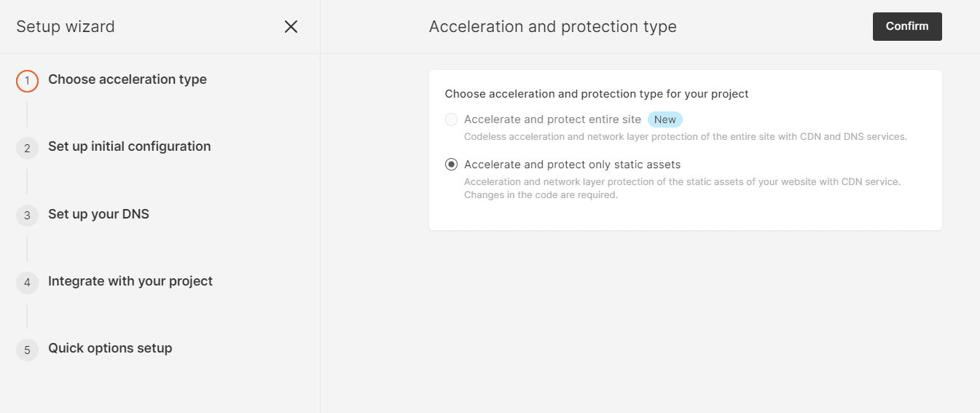Click the blue New badge
The image size is (980, 413).
665,119
